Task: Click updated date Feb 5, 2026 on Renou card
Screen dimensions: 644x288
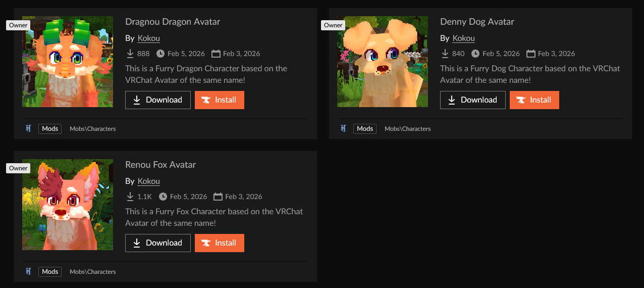Action: pyautogui.click(x=189, y=197)
